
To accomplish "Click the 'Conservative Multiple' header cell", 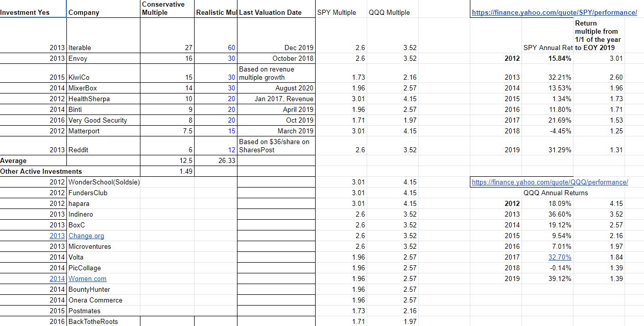I will (167, 9).
